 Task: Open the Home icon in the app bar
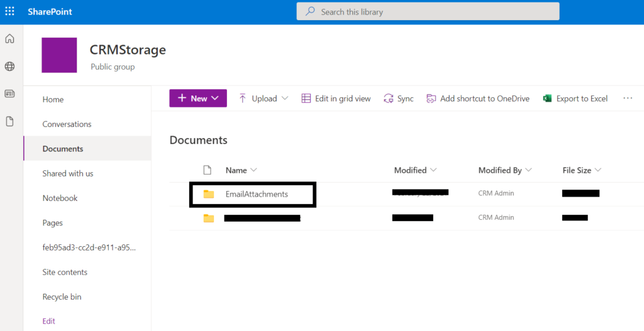coord(9,38)
